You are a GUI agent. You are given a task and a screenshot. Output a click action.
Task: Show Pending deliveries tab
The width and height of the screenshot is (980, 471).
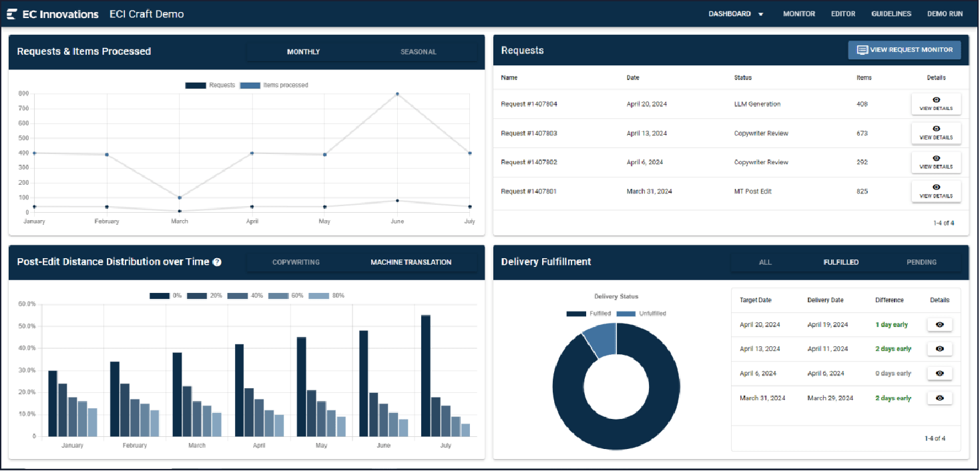(921, 262)
